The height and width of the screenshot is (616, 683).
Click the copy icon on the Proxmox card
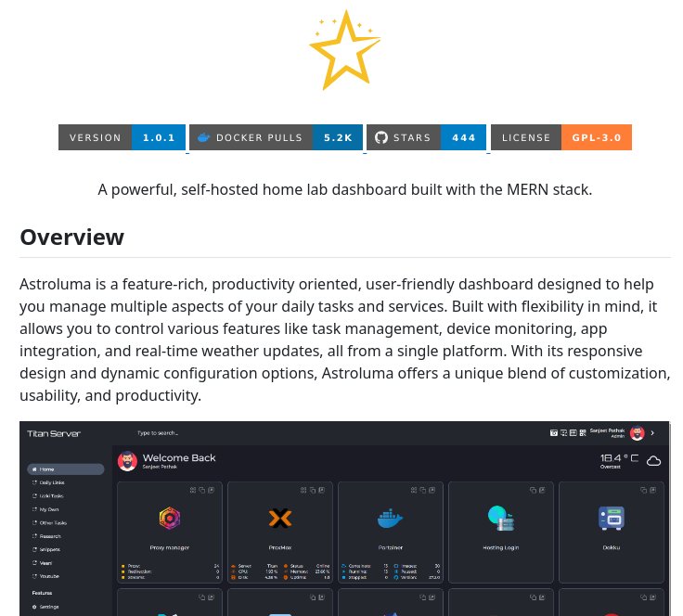(x=313, y=490)
